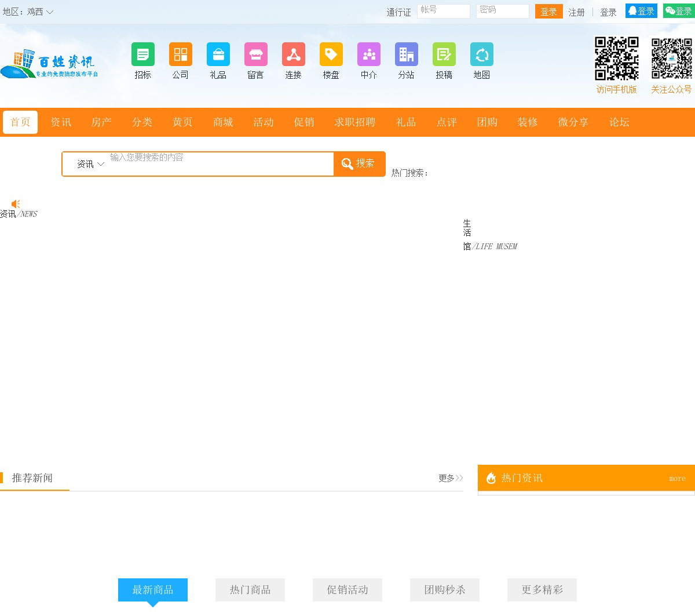Screen dimensions: 695x616
Task: Open the 分站 building icon
Action: click(406, 54)
